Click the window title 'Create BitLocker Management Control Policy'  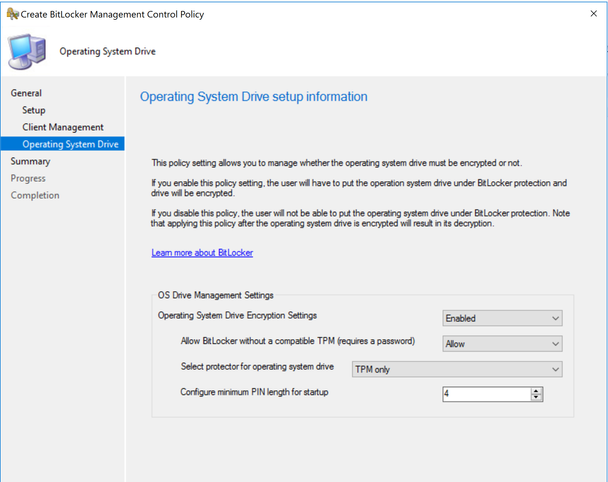[x=112, y=14]
